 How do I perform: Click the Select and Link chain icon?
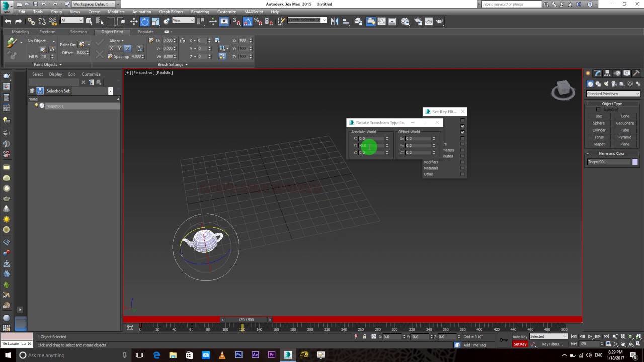point(31,21)
